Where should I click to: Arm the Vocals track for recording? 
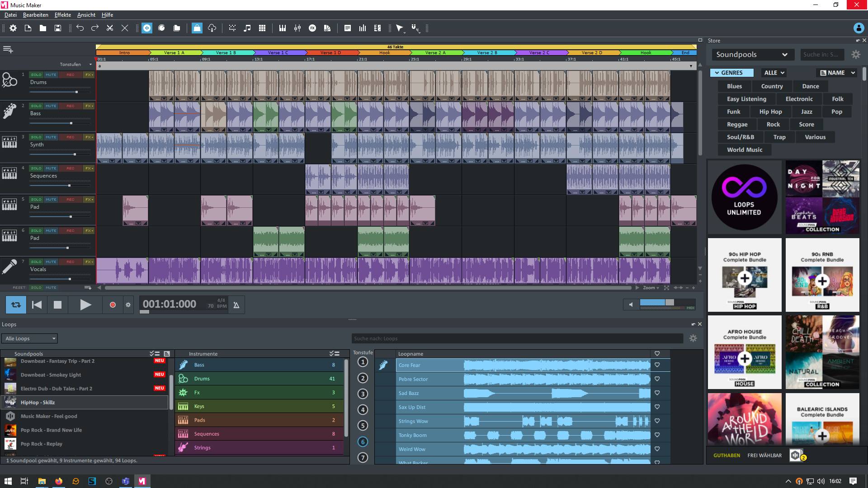(70, 261)
